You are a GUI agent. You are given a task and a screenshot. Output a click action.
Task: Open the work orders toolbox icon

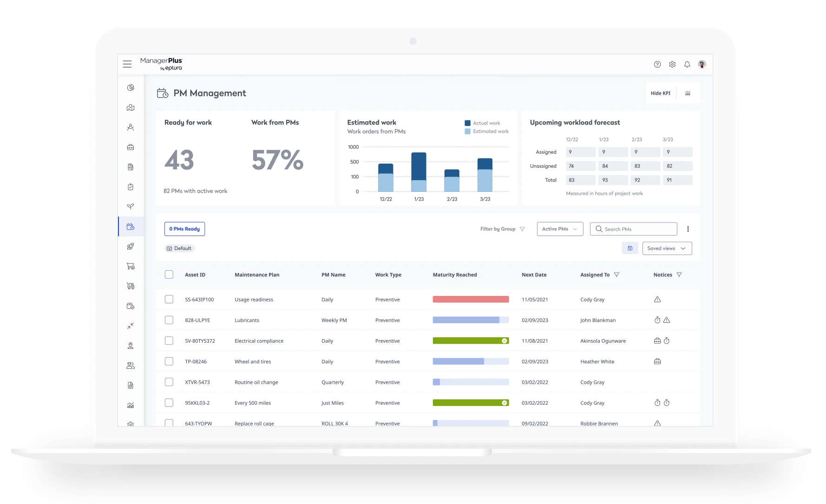coord(131,147)
